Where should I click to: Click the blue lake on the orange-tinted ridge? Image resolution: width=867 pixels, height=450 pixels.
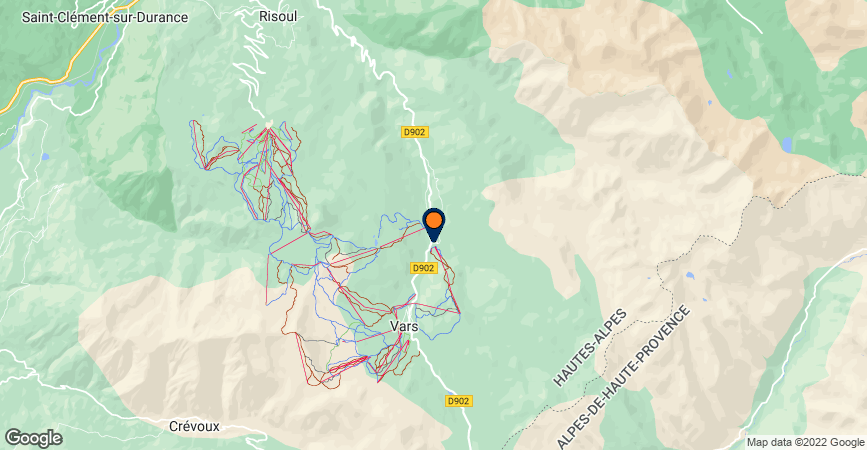coord(786,145)
